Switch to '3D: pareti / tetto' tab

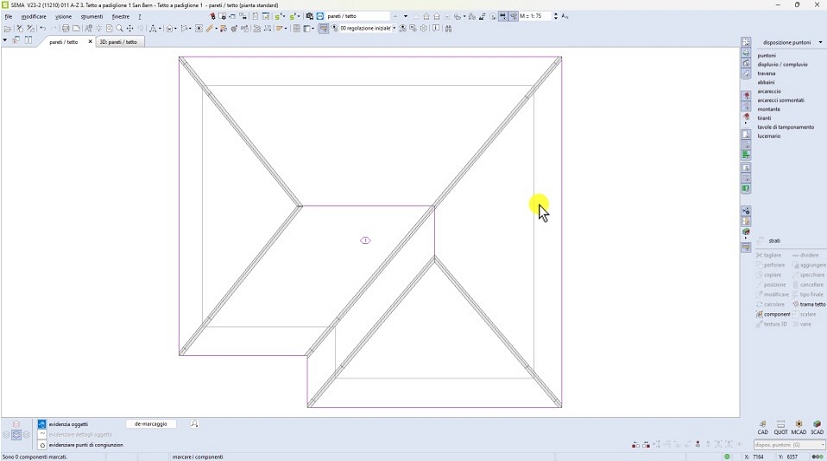pos(118,42)
